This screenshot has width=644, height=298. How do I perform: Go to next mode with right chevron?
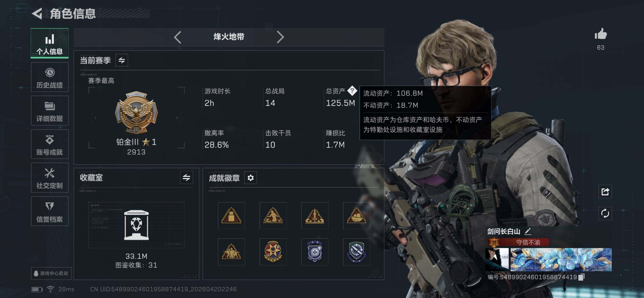[280, 37]
